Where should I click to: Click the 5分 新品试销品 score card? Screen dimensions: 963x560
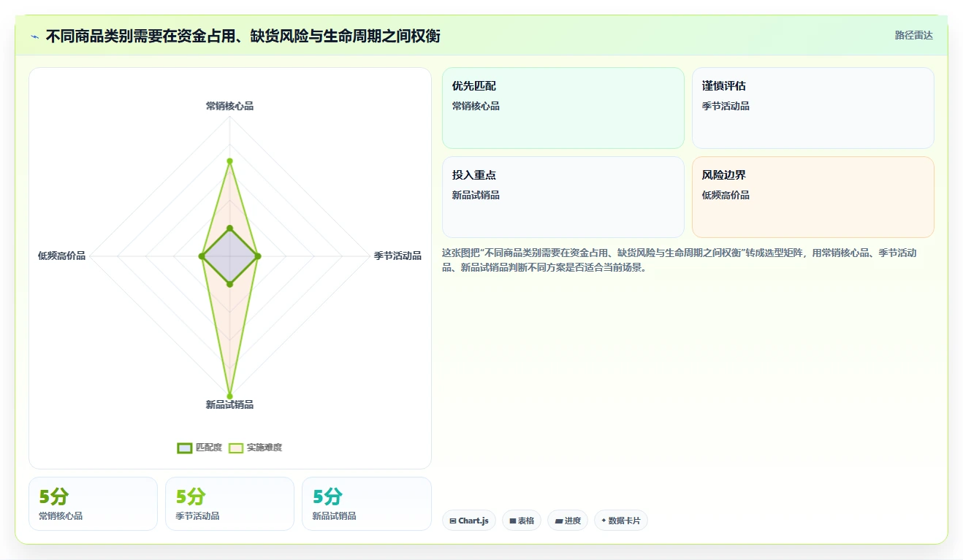tap(367, 504)
